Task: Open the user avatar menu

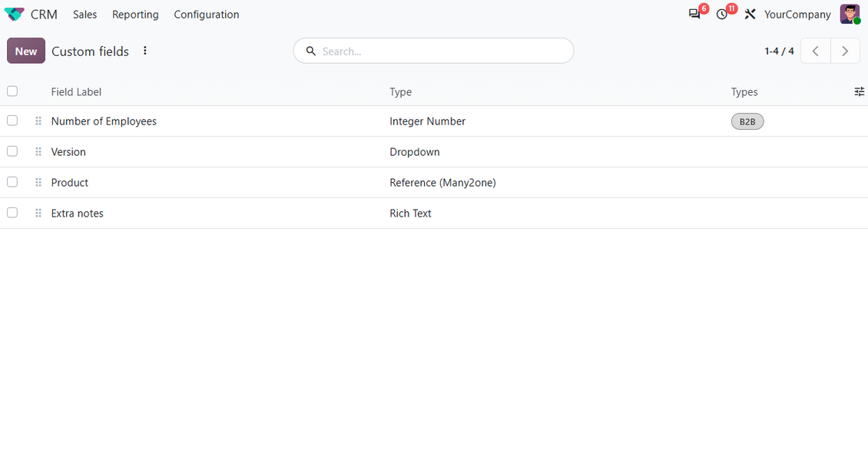Action: (x=850, y=15)
